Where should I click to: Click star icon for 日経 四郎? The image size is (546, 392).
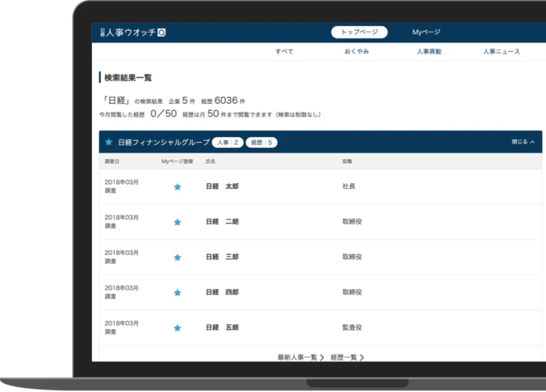[177, 293]
